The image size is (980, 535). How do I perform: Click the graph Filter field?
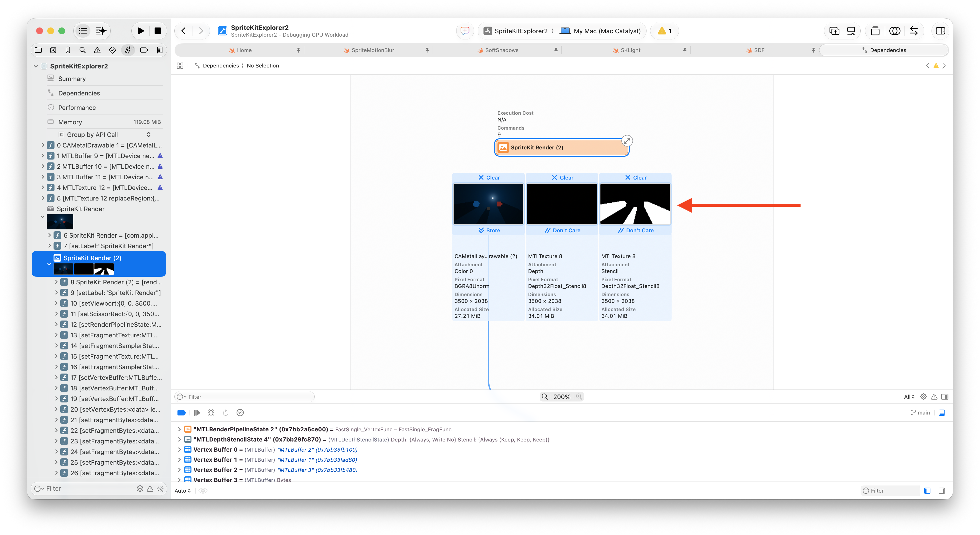tap(245, 397)
